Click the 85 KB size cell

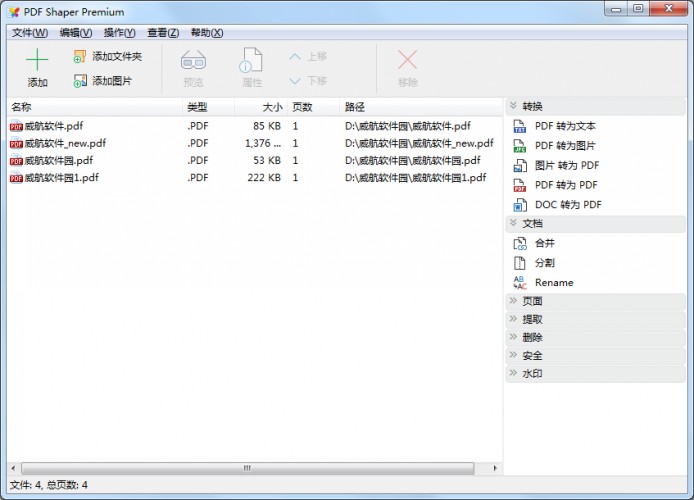click(x=267, y=126)
